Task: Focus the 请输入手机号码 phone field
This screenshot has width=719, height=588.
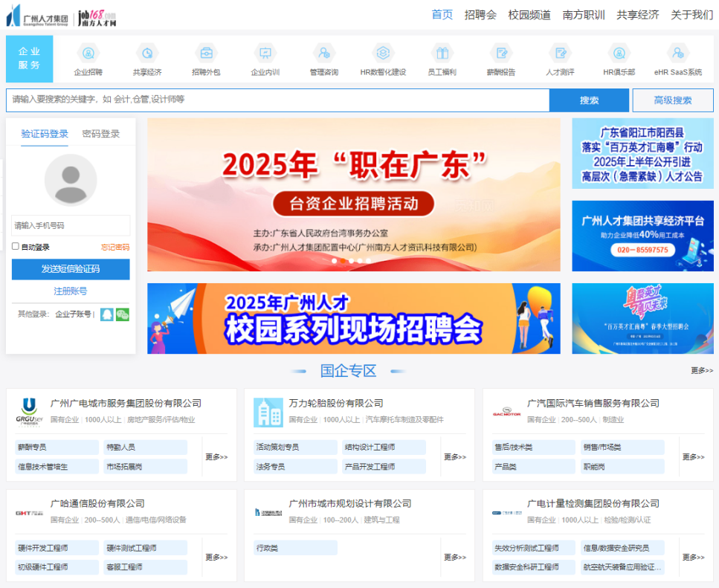Action: pyautogui.click(x=71, y=225)
